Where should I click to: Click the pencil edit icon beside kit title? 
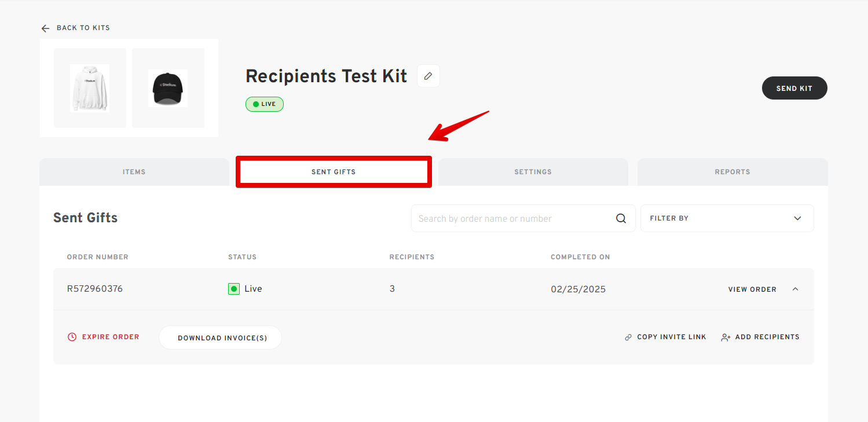(428, 76)
